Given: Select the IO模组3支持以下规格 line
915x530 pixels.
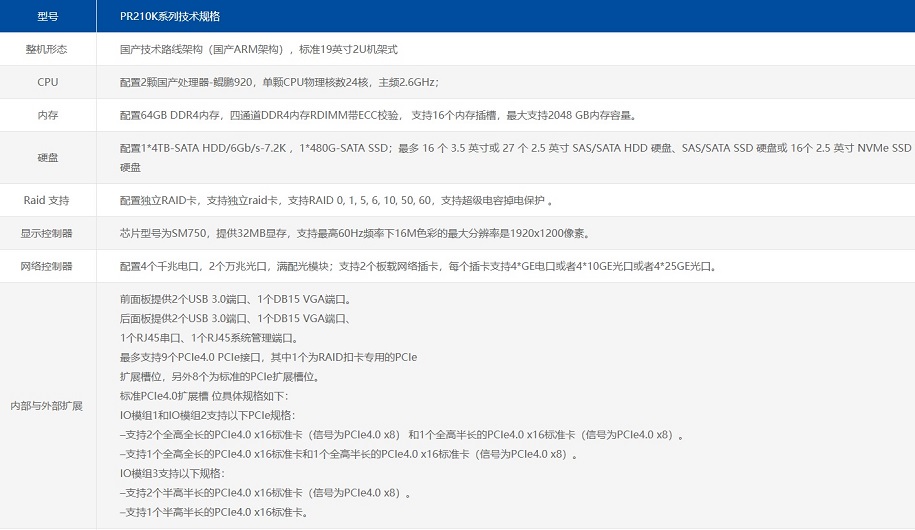Looking at the screenshot, I should click(172, 473).
